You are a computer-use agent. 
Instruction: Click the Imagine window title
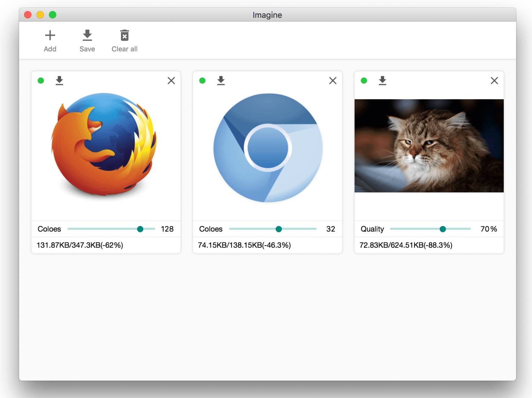267,15
